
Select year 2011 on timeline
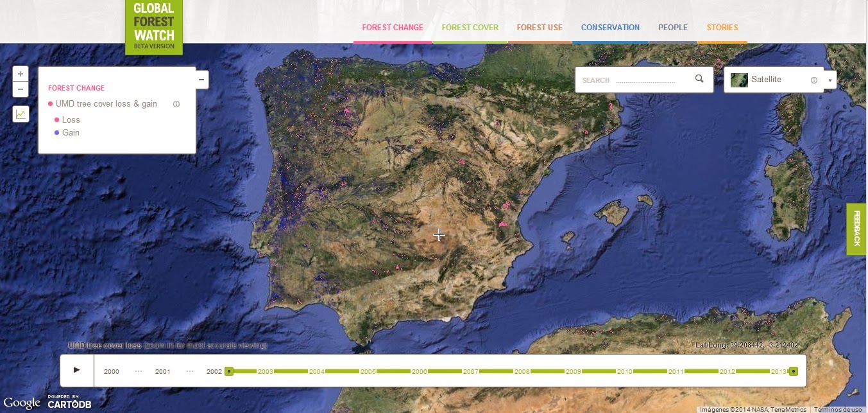[676, 372]
